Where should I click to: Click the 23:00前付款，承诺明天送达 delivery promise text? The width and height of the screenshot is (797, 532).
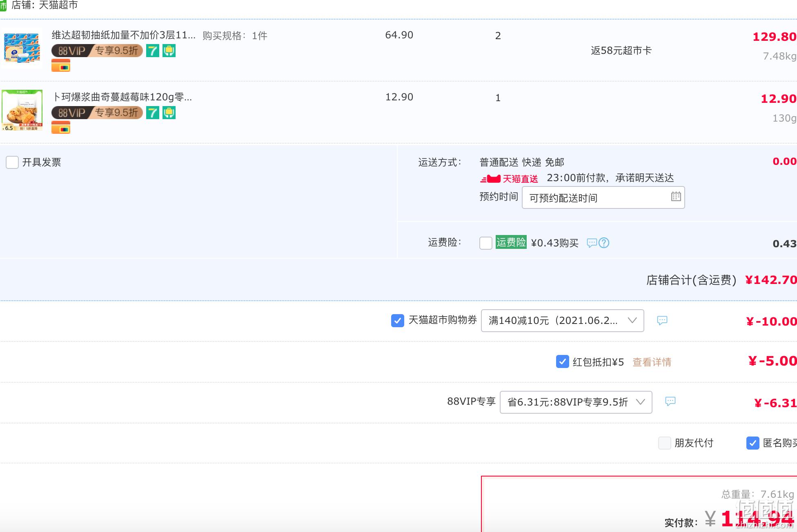[x=610, y=178]
